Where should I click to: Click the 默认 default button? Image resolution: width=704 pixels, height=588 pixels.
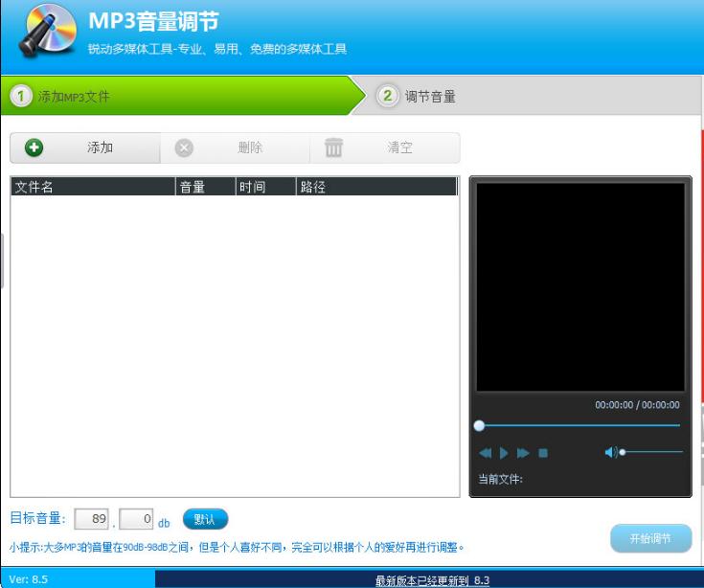click(206, 519)
